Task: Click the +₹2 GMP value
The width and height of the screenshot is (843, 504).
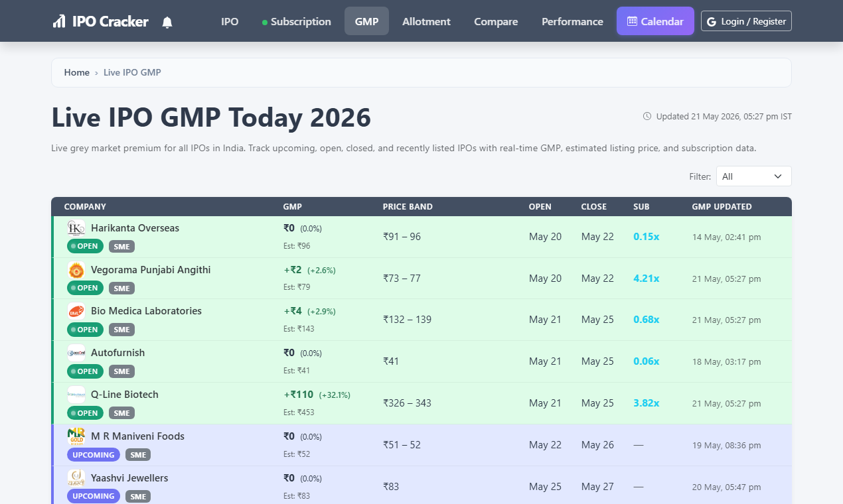Action: 293,270
